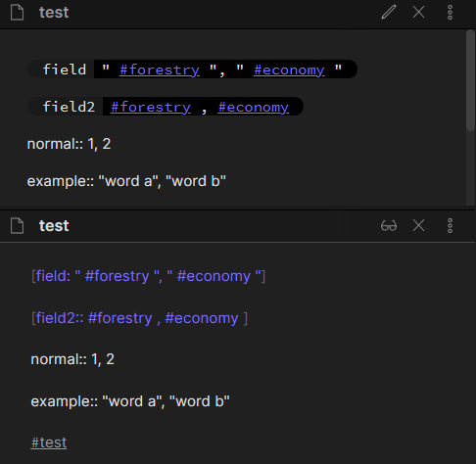Switch top pane to edit mode with pencil icon
Screen dimensions: 476x464
click(x=389, y=13)
